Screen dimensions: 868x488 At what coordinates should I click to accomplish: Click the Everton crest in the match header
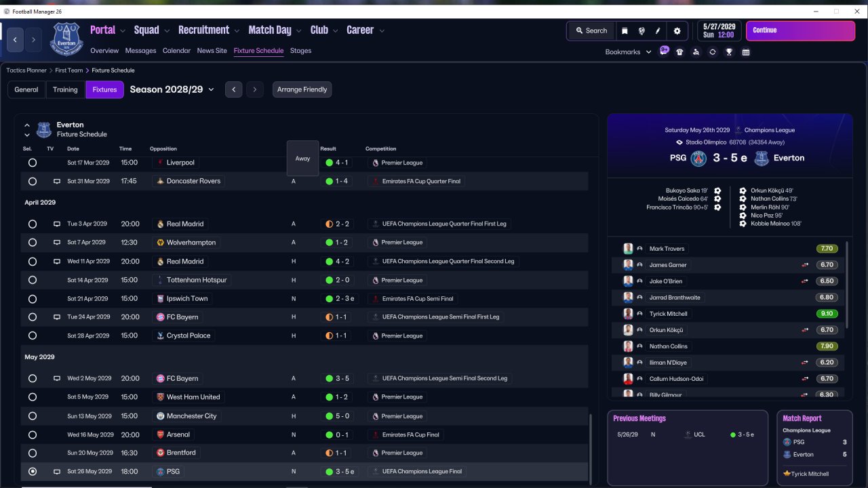pyautogui.click(x=762, y=159)
